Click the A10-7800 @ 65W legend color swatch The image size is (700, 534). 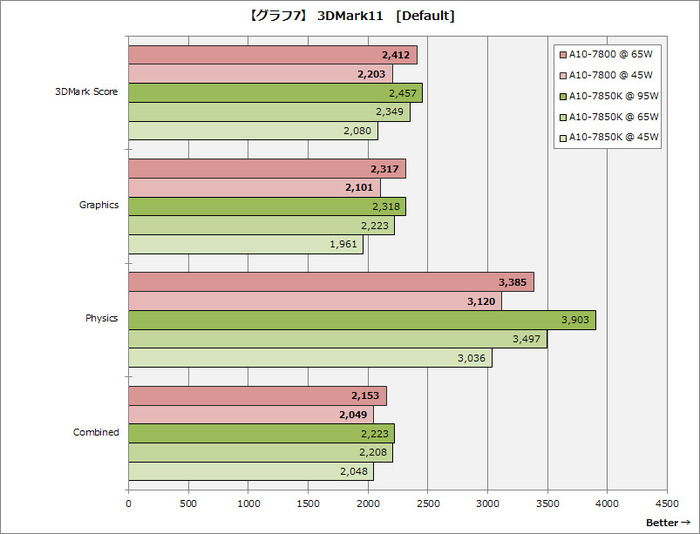coord(563,55)
